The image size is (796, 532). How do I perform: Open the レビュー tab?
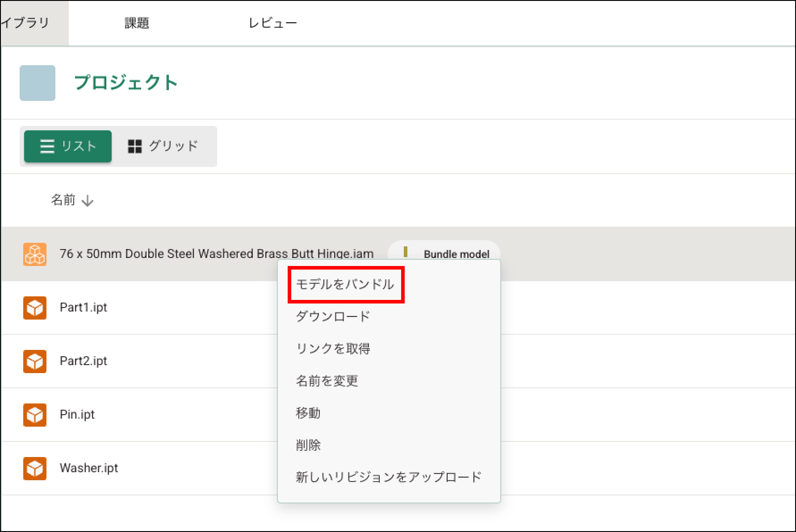point(272,23)
